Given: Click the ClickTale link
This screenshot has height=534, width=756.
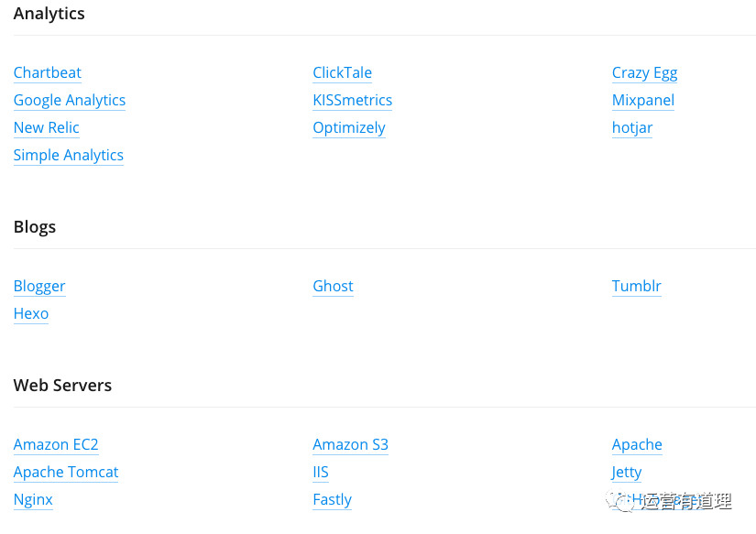Looking at the screenshot, I should point(342,73).
